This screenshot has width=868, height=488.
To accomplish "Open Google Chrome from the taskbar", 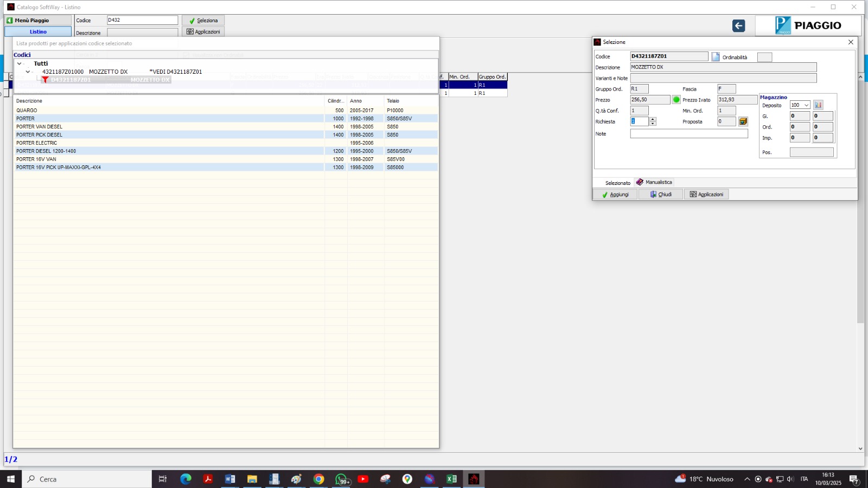I will point(318,479).
